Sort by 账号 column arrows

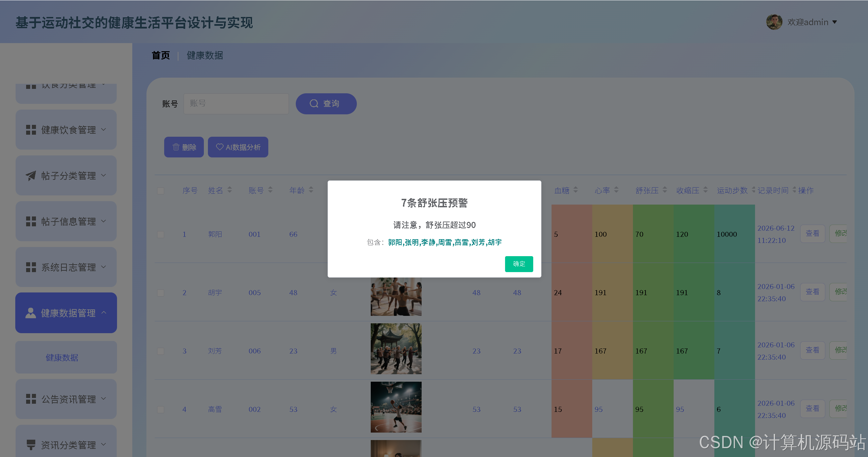270,190
